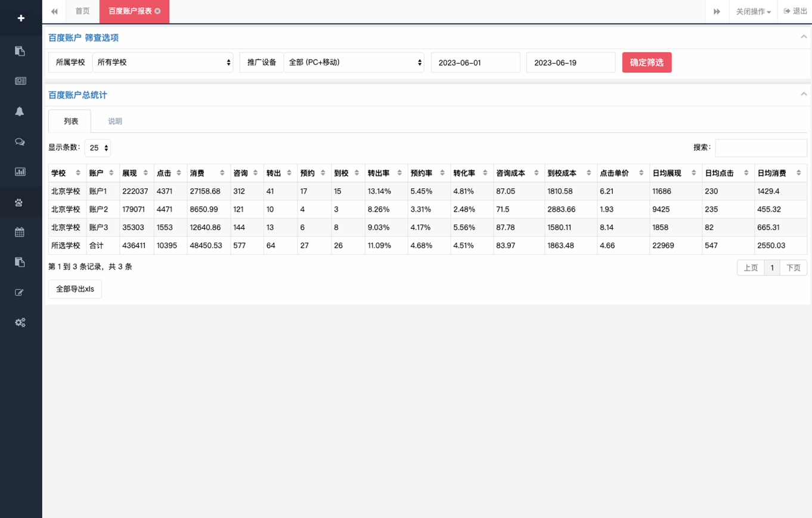Change the 显示条数 rows-per-page select
The height and width of the screenshot is (518, 812).
coord(98,148)
